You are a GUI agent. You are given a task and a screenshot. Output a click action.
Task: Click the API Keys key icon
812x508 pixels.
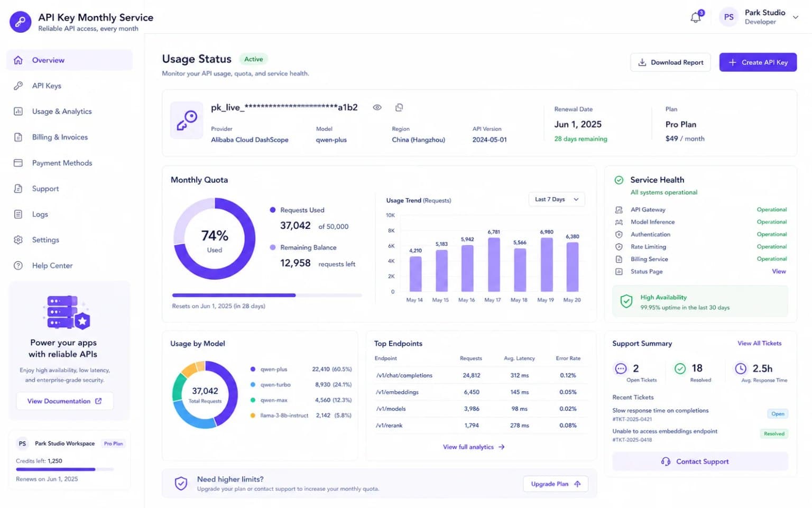18,86
